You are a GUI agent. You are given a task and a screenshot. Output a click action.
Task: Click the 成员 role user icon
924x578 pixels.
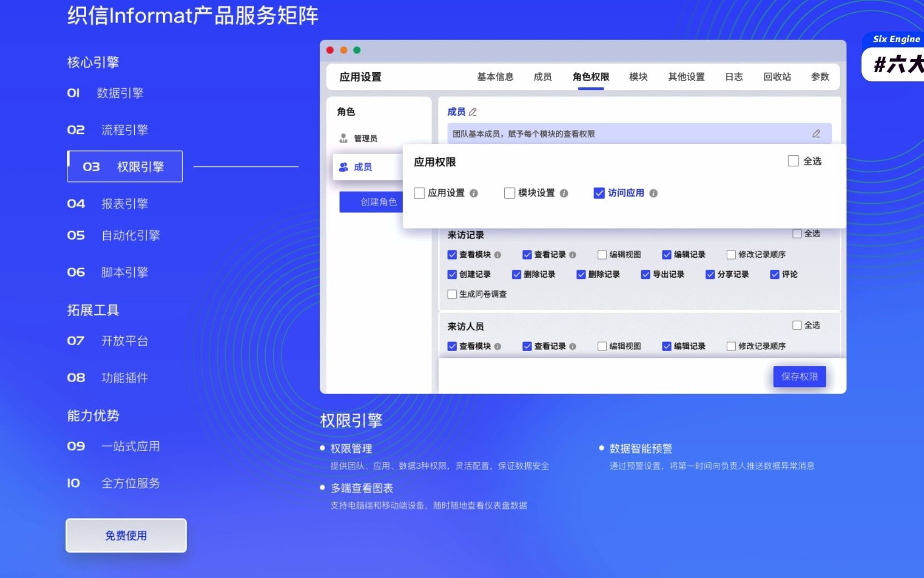click(344, 167)
